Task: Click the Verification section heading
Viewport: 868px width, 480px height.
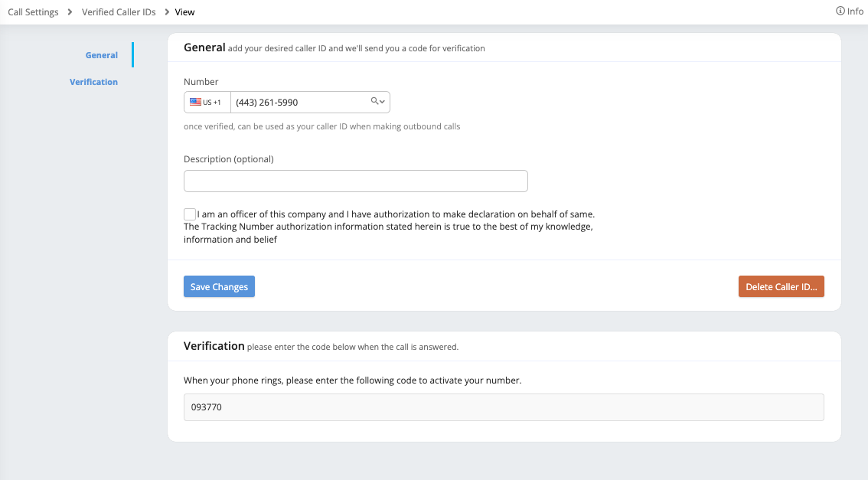Action: point(214,346)
